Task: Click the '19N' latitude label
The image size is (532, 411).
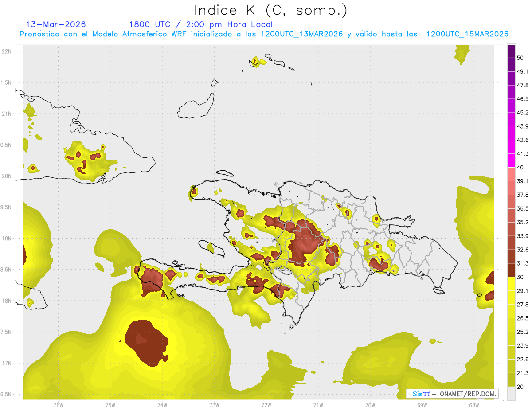Action: [7, 239]
